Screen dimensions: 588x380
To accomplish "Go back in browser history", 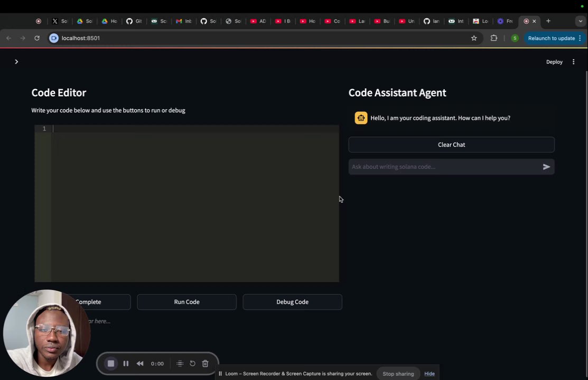I will pyautogui.click(x=8, y=38).
